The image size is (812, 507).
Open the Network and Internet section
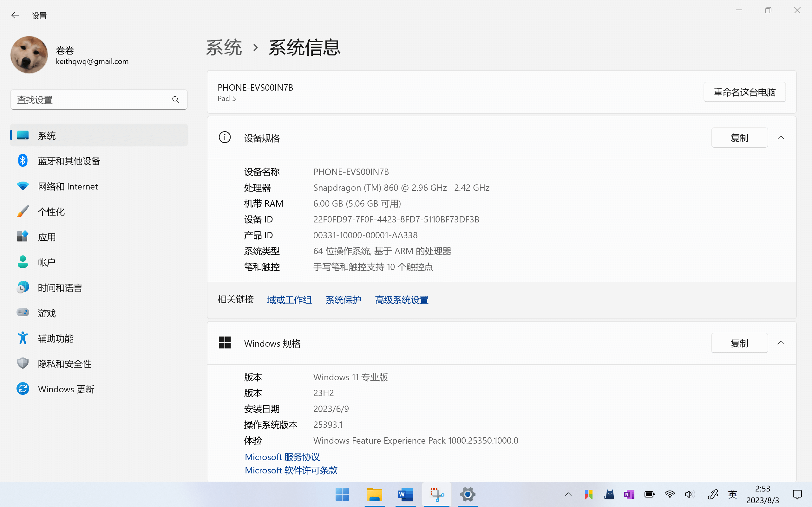68,186
